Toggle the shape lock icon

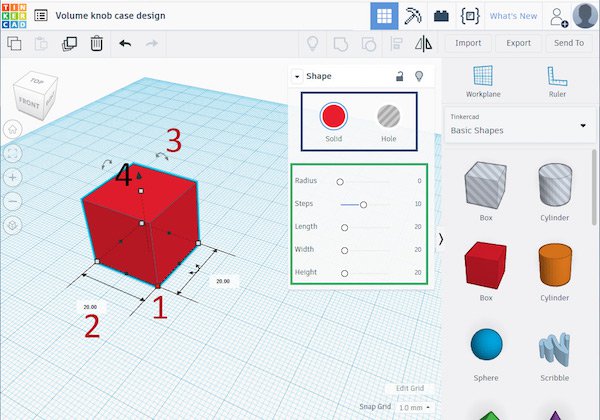[x=400, y=76]
